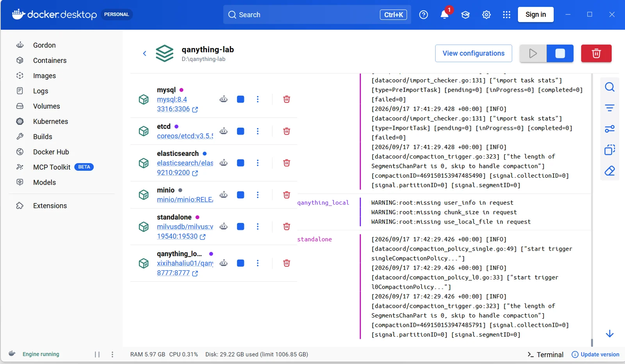Click the Search input field
The image size is (625, 364).
point(317,15)
